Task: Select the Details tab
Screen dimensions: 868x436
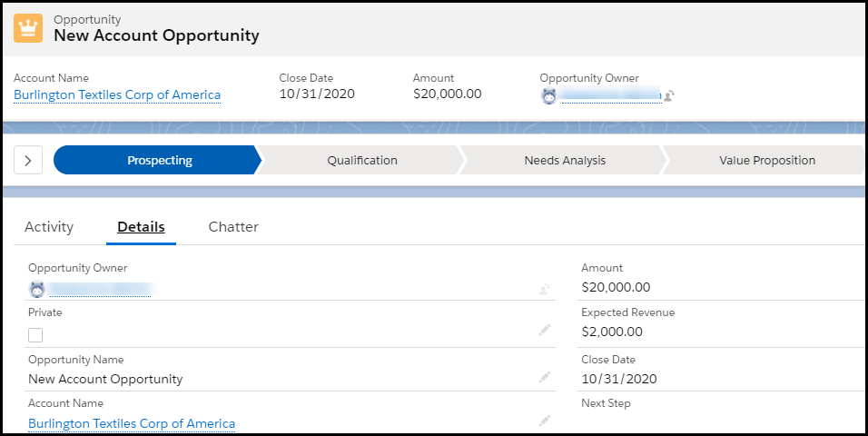Action: click(141, 227)
